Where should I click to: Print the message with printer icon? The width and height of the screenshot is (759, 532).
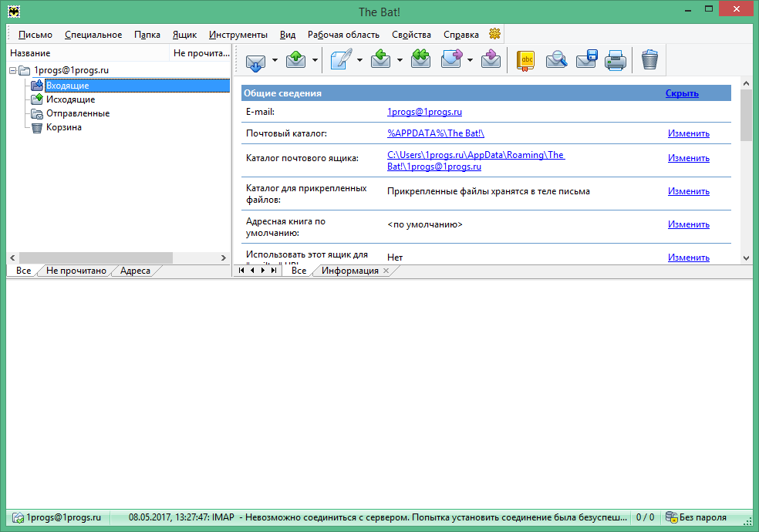(x=615, y=60)
